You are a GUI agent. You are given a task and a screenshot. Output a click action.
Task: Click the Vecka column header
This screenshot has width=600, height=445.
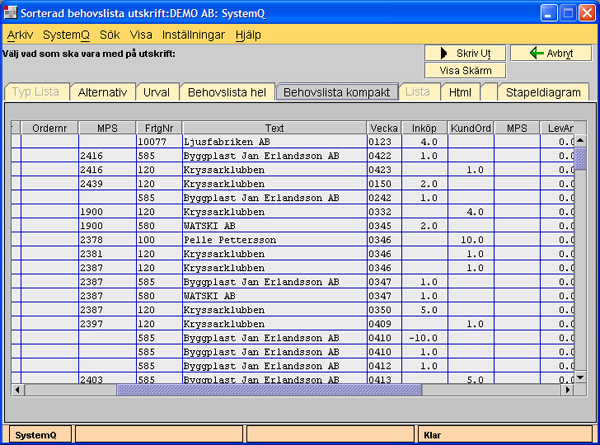[384, 128]
